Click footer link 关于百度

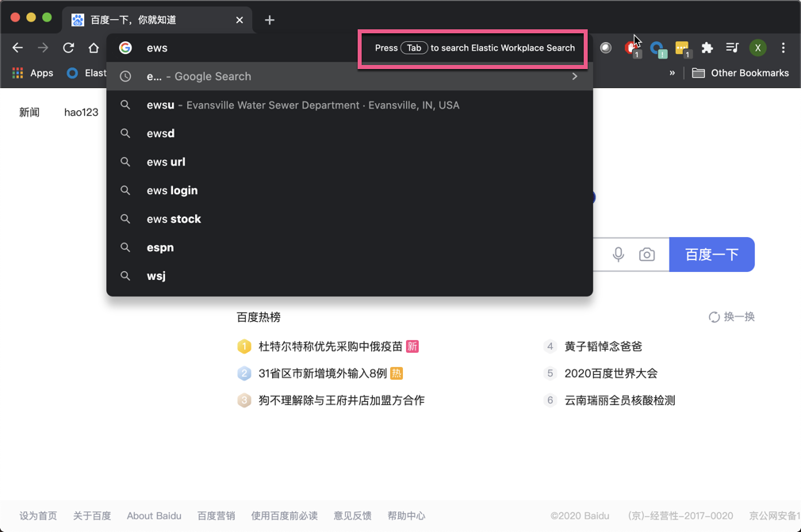92,516
